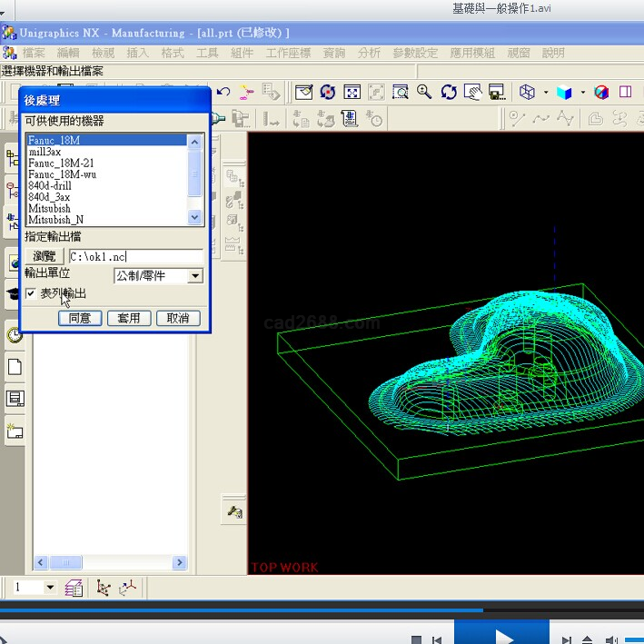Open the 工具 menu
Screen dimensions: 644x644
[x=207, y=54]
